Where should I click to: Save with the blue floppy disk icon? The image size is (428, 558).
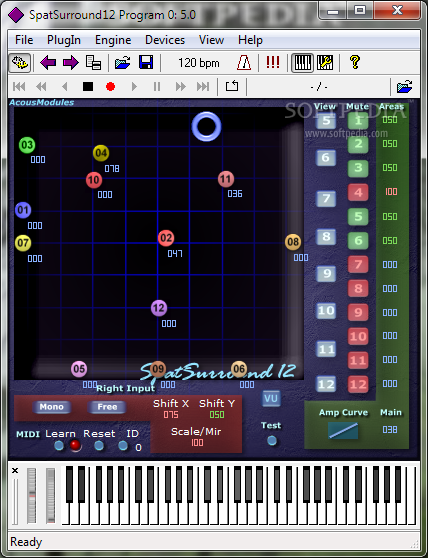[146, 63]
